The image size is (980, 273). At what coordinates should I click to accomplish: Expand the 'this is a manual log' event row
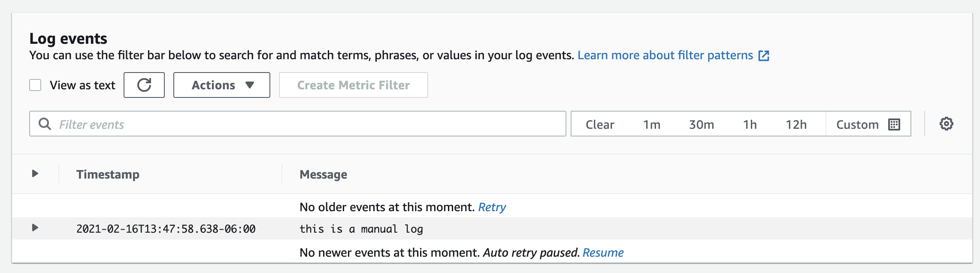pyautogui.click(x=35, y=228)
